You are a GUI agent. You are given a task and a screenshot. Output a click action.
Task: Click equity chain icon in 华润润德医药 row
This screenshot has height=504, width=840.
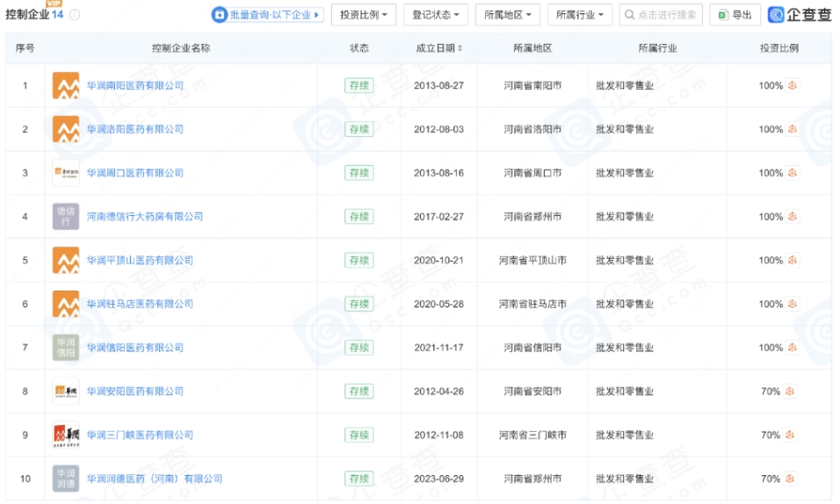[x=790, y=479]
